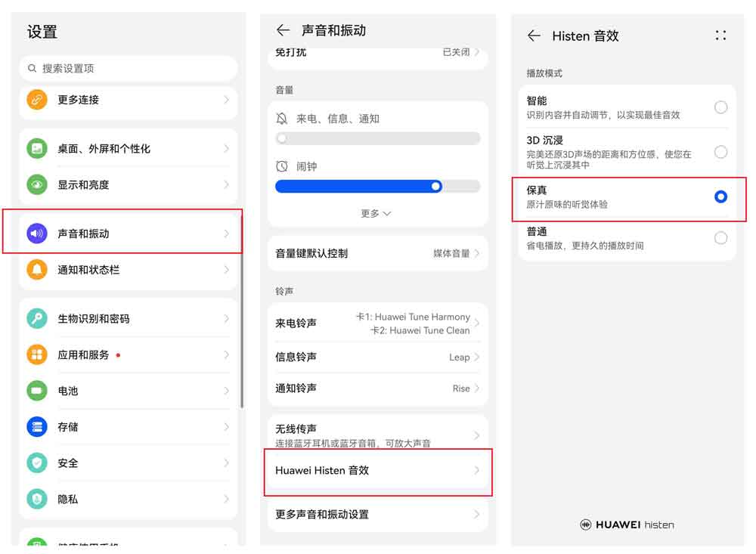Tap the purple Sound & Vibration speaker icon
Screen dimensions: 756x554
(x=37, y=234)
